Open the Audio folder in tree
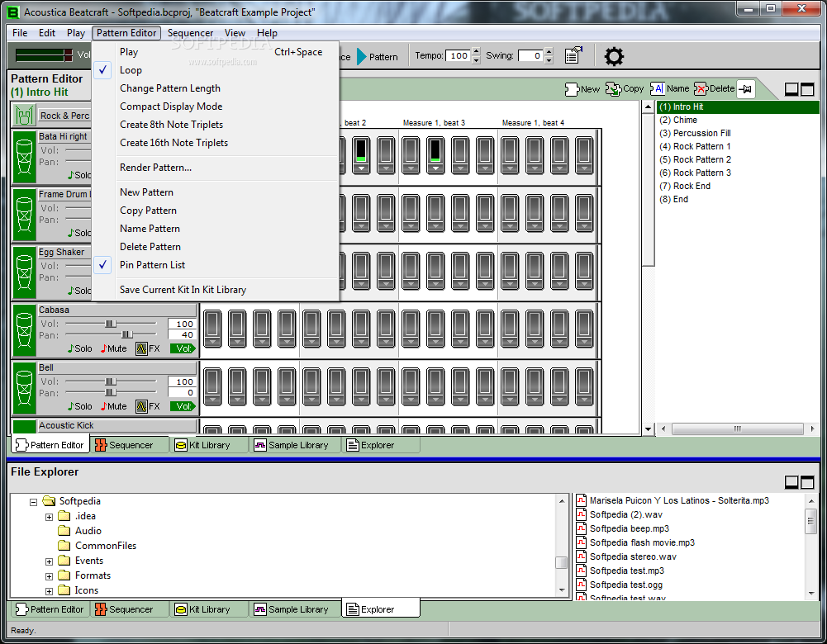Screen dimensions: 827x644 click(x=88, y=531)
